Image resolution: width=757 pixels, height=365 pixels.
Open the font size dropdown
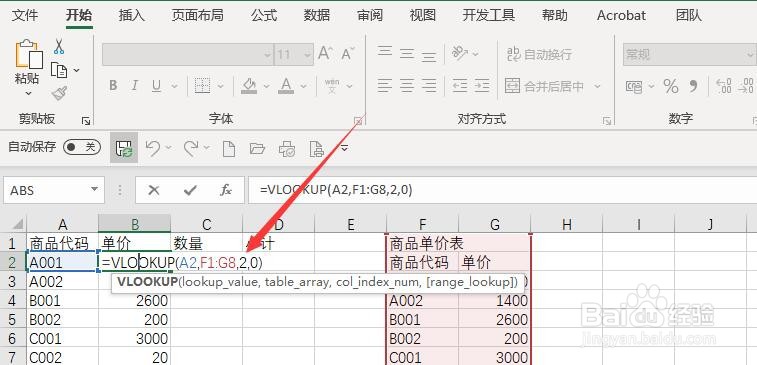click(x=308, y=55)
